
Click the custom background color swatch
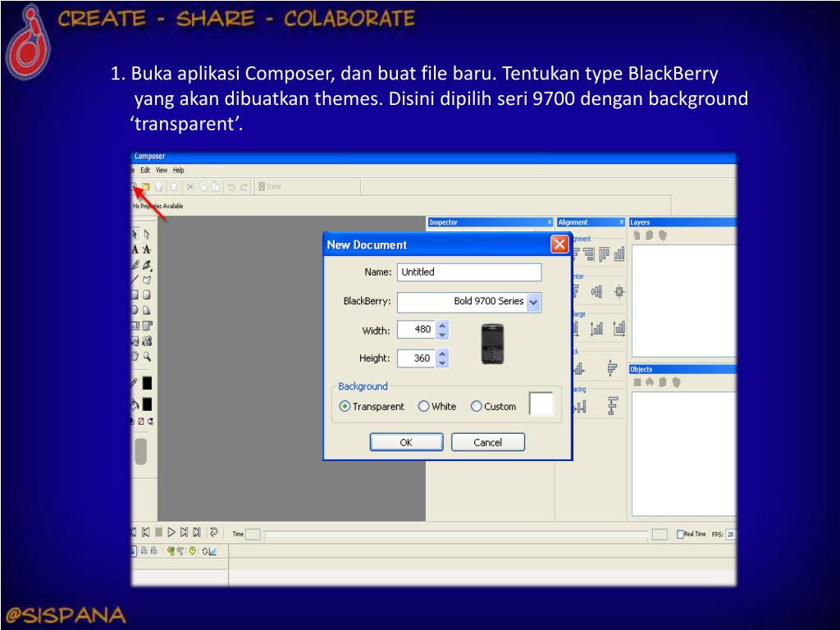(541, 404)
